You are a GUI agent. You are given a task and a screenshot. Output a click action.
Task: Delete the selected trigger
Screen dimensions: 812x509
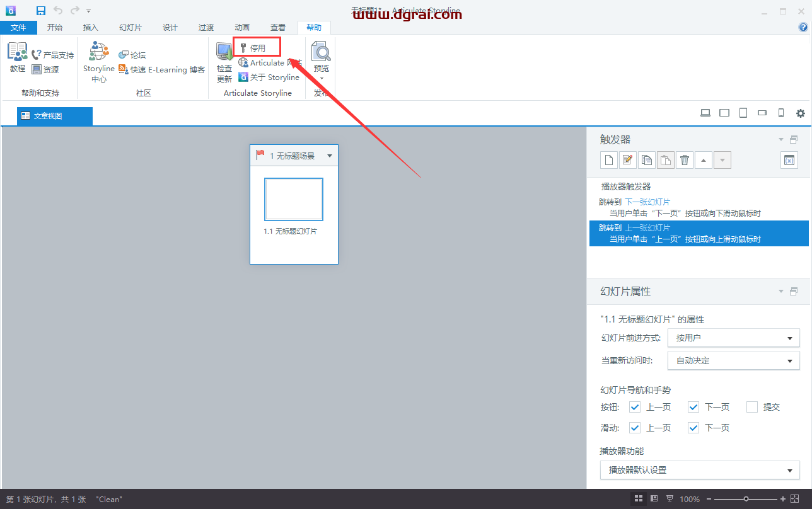coord(684,159)
